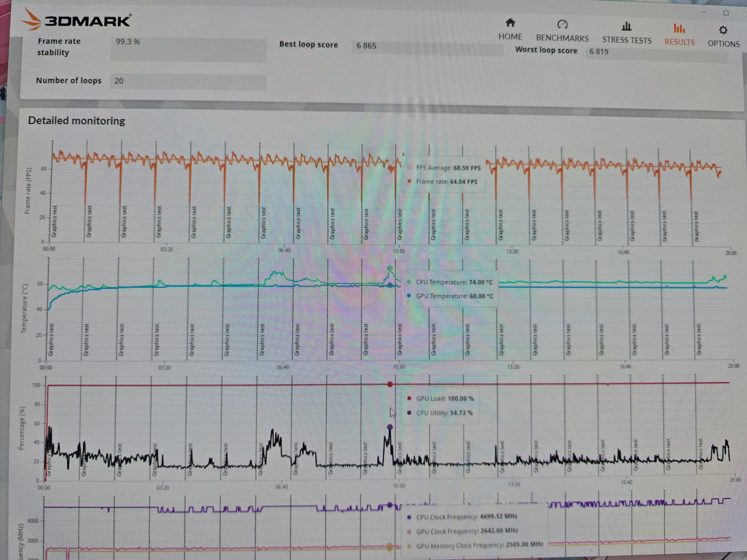Click the 10:00 mark on frame rate chart

399,251
